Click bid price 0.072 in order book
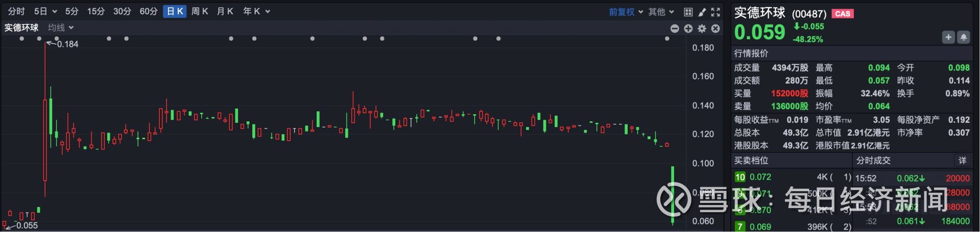Image resolution: width=980 pixels, height=232 pixels. pos(760,177)
